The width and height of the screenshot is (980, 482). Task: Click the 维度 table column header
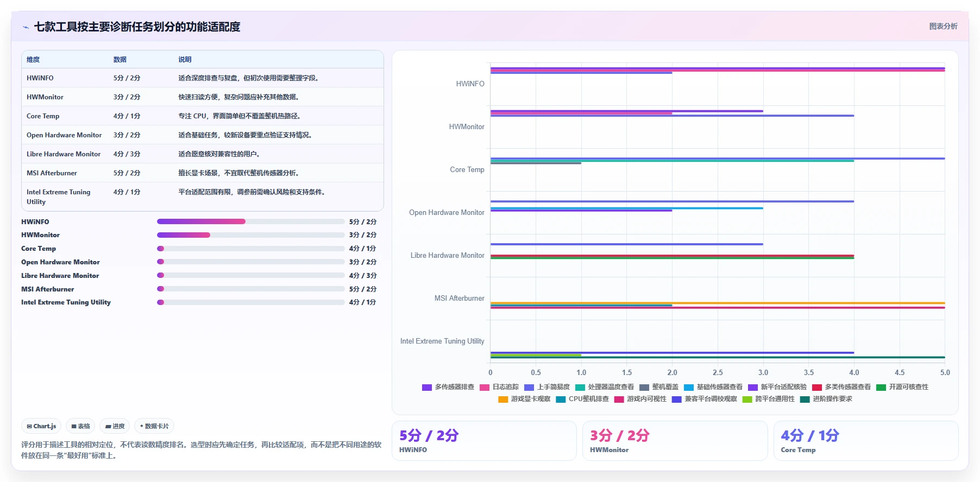pos(33,60)
